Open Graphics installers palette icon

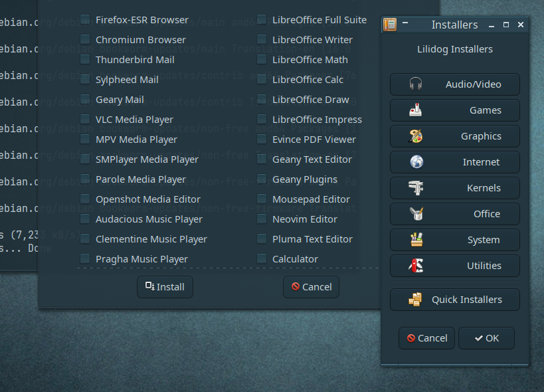pos(415,136)
